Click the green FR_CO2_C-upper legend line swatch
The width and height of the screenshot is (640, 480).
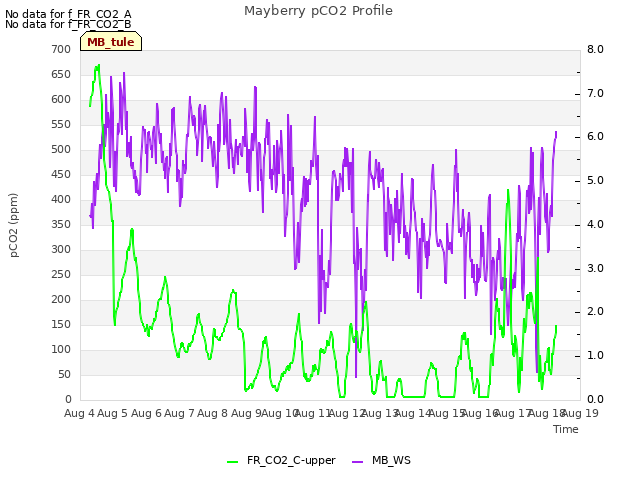click(233, 462)
